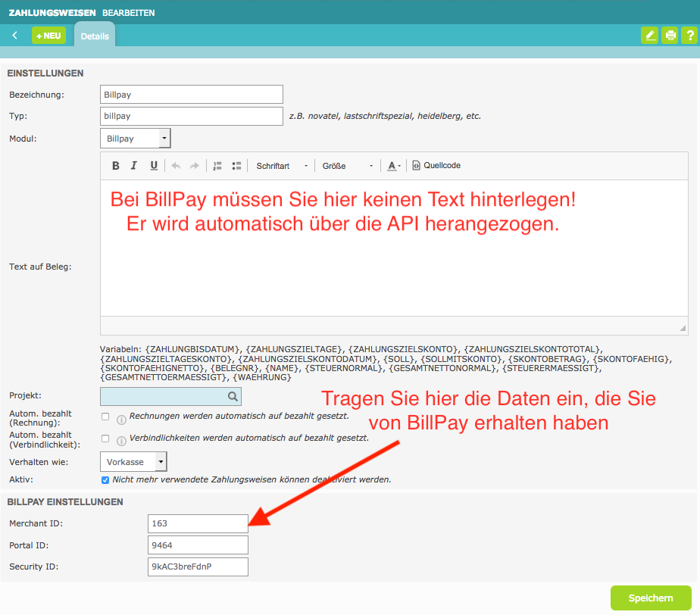The image size is (700, 615).
Task: Toggle bold formatting in editor
Action: click(x=116, y=166)
